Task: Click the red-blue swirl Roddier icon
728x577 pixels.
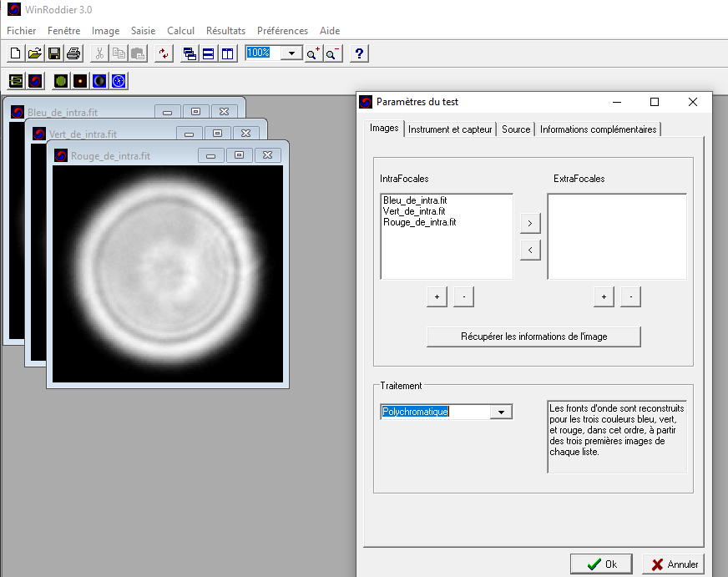Action: pyautogui.click(x=35, y=81)
